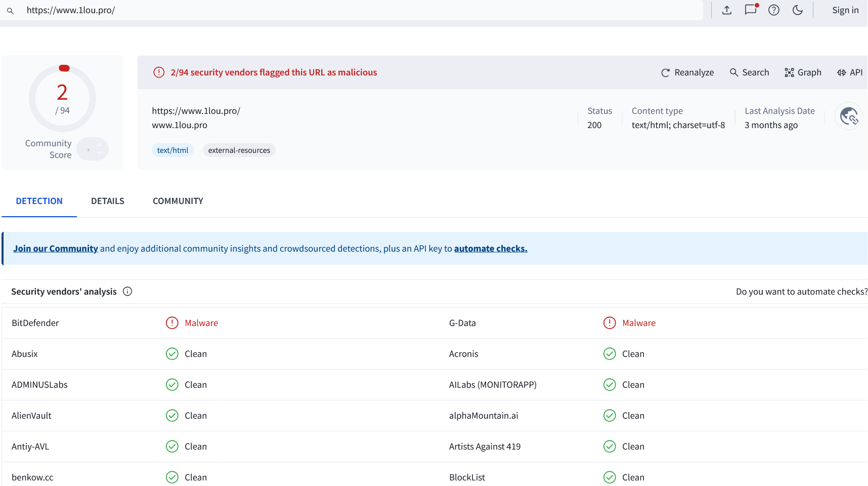Click the www.1lou.pro domain text
Image resolution: width=868 pixels, height=486 pixels.
180,125
